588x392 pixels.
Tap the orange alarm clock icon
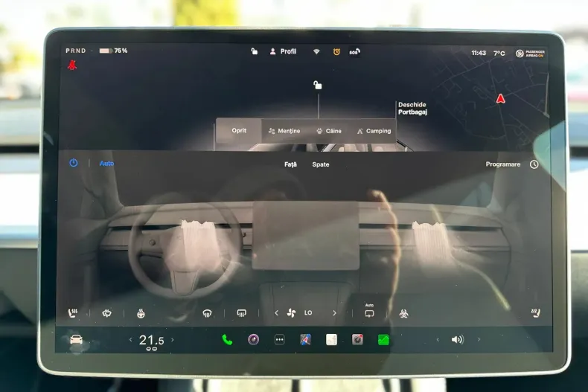pyautogui.click(x=336, y=52)
